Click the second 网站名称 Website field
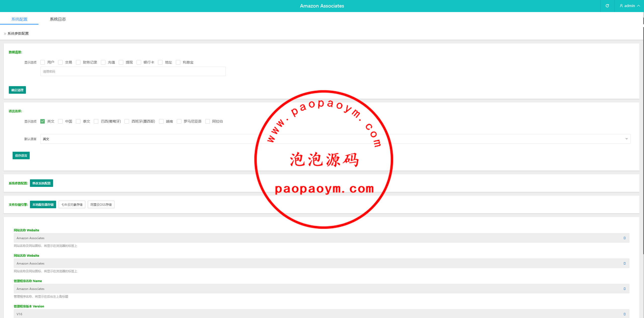 321,263
